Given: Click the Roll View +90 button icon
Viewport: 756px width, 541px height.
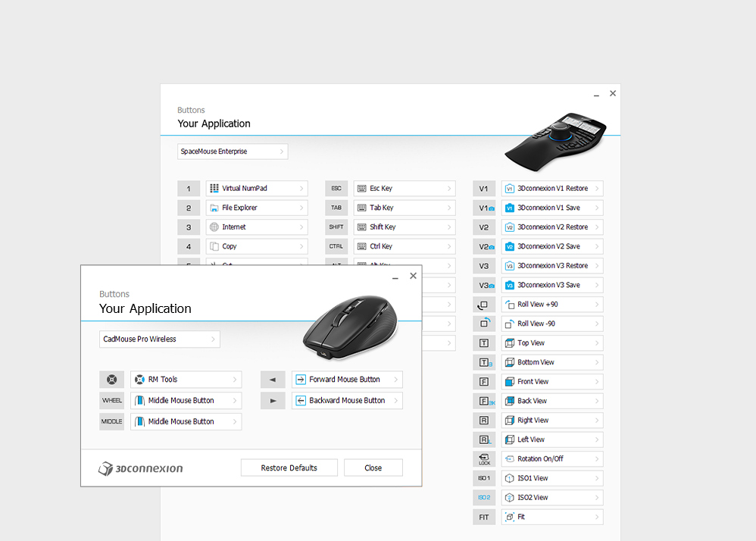Looking at the screenshot, I should pos(484,305).
